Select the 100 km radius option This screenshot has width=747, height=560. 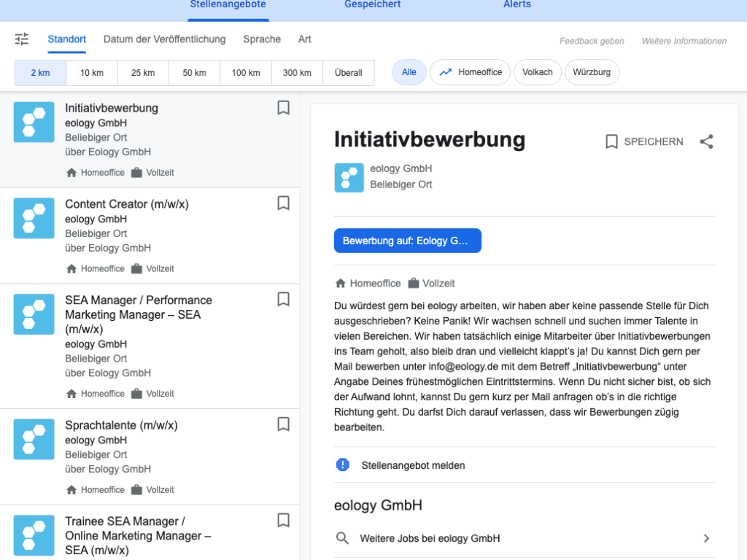246,73
